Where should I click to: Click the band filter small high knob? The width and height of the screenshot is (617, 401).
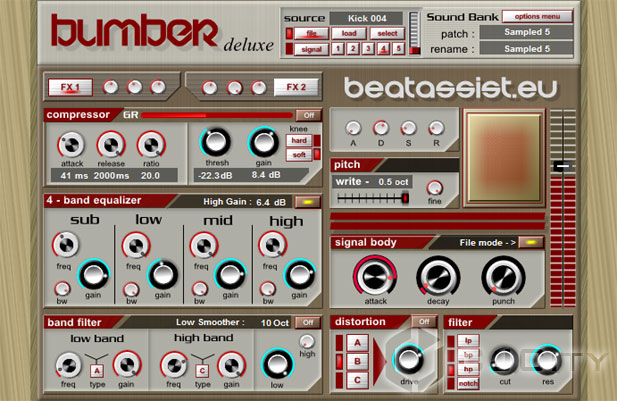(x=307, y=341)
